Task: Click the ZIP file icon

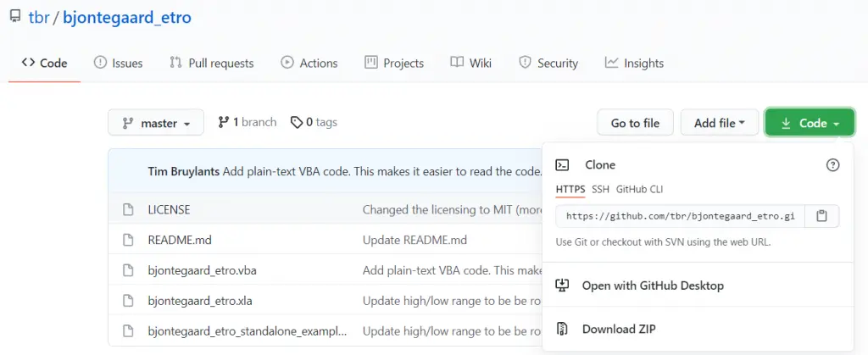Action: click(x=562, y=329)
